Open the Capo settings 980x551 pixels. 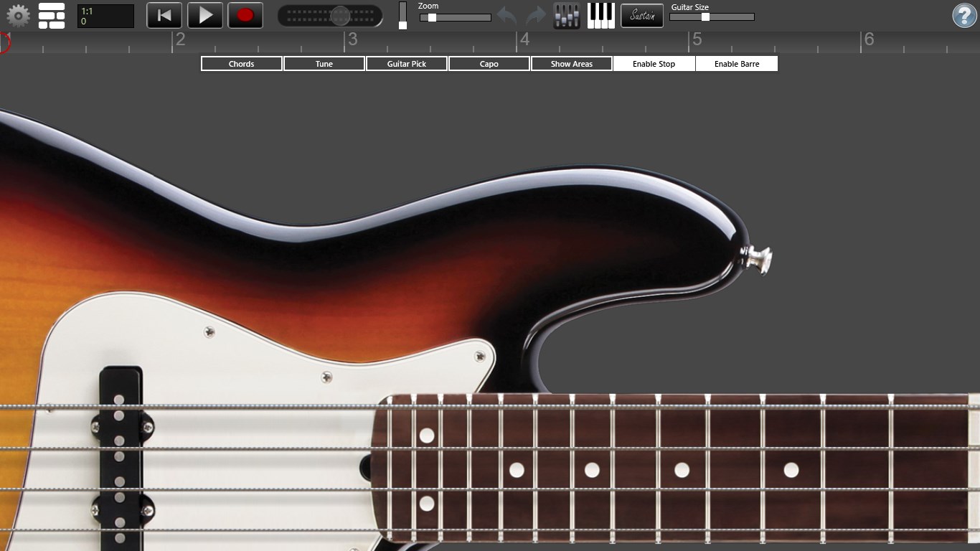[489, 64]
